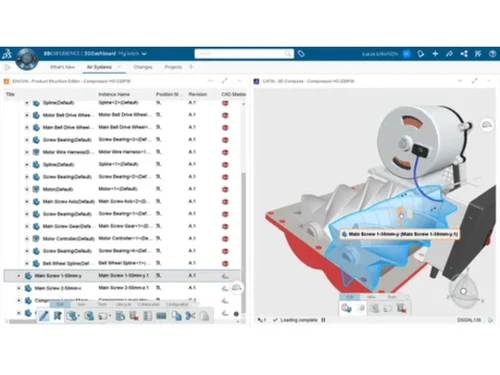This screenshot has width=500, height=375.
Task: Select the Edit tab in structure action bar
Action: click(60, 304)
